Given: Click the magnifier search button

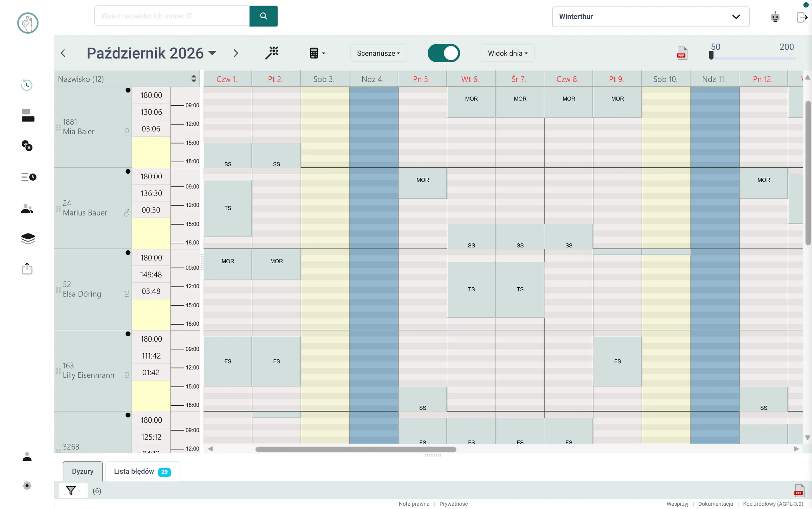Looking at the screenshot, I should (264, 16).
